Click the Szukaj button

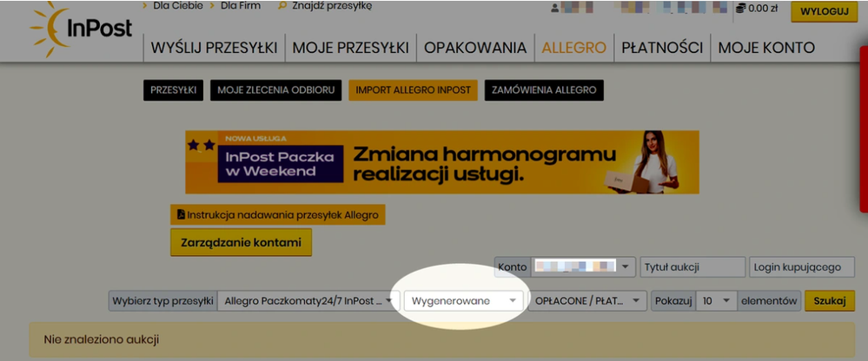click(829, 301)
